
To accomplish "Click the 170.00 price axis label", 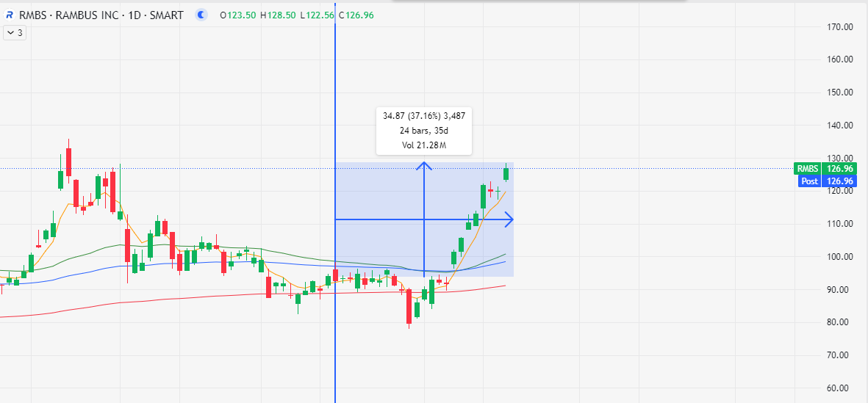I will [839, 26].
